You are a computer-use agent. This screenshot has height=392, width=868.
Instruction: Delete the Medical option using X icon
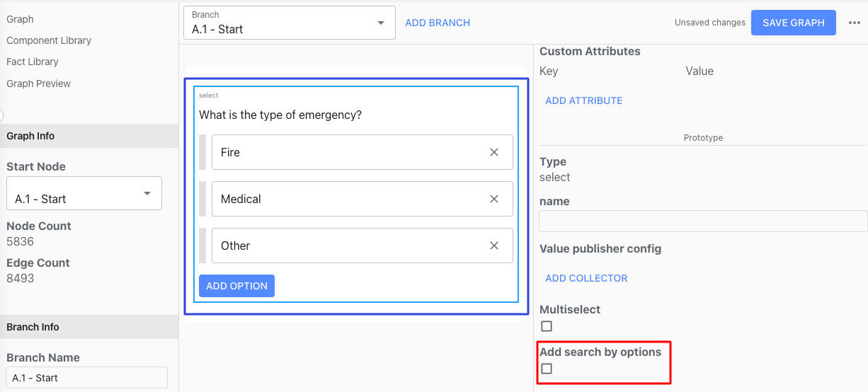coord(494,199)
